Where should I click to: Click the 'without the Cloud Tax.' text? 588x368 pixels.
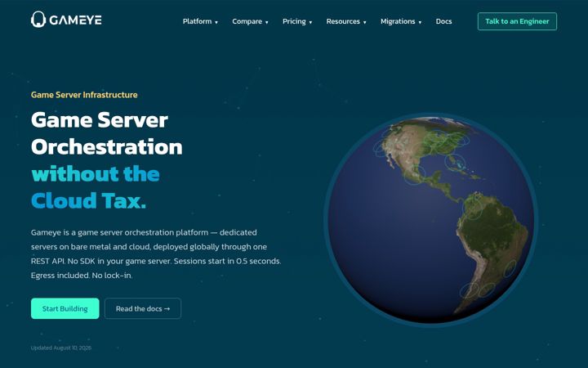[96, 187]
